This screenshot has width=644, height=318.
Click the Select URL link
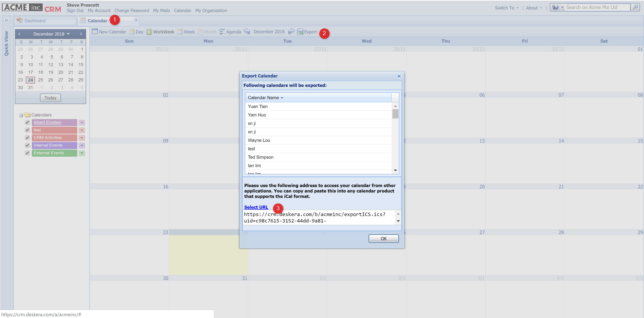coord(256,207)
